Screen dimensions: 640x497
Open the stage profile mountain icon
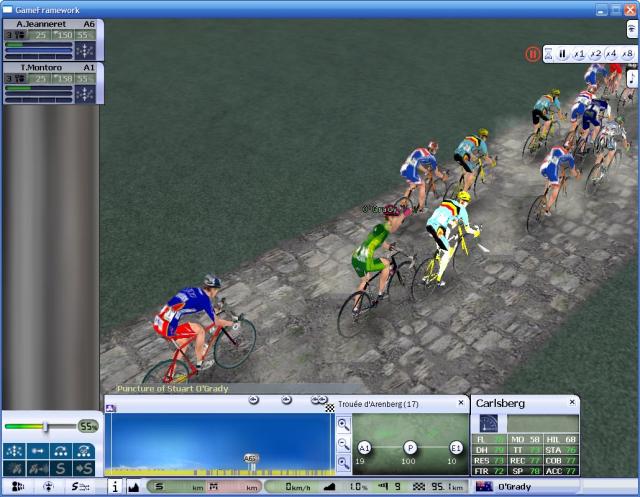point(134,486)
